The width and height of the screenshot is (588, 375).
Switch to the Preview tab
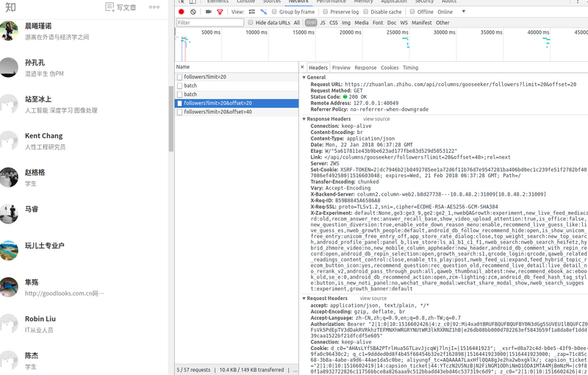tap(341, 68)
